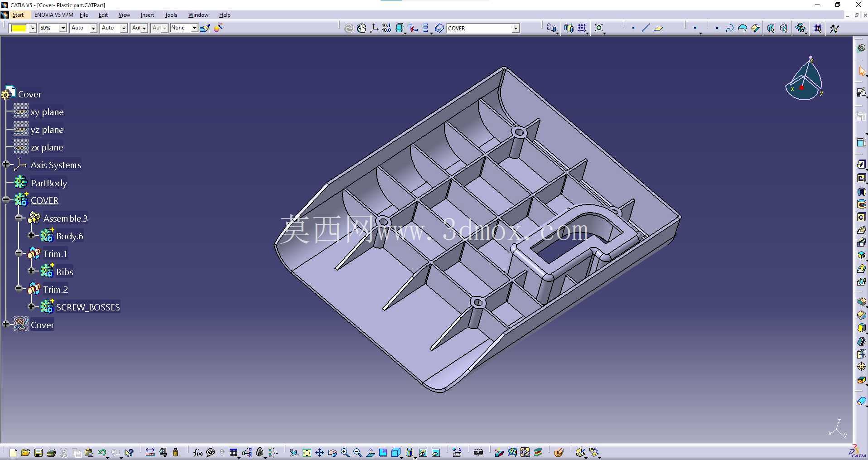
Task: Select the Ribs body in tree
Action: click(65, 272)
